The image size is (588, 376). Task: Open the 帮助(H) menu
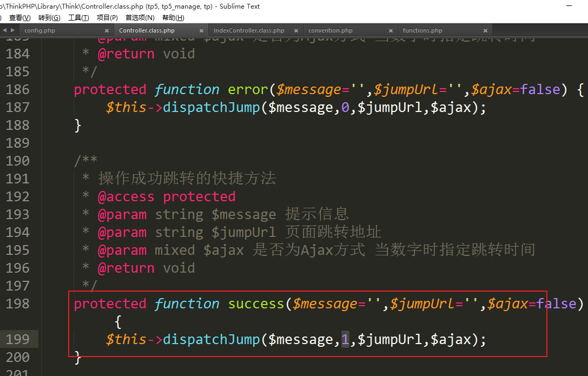(173, 17)
